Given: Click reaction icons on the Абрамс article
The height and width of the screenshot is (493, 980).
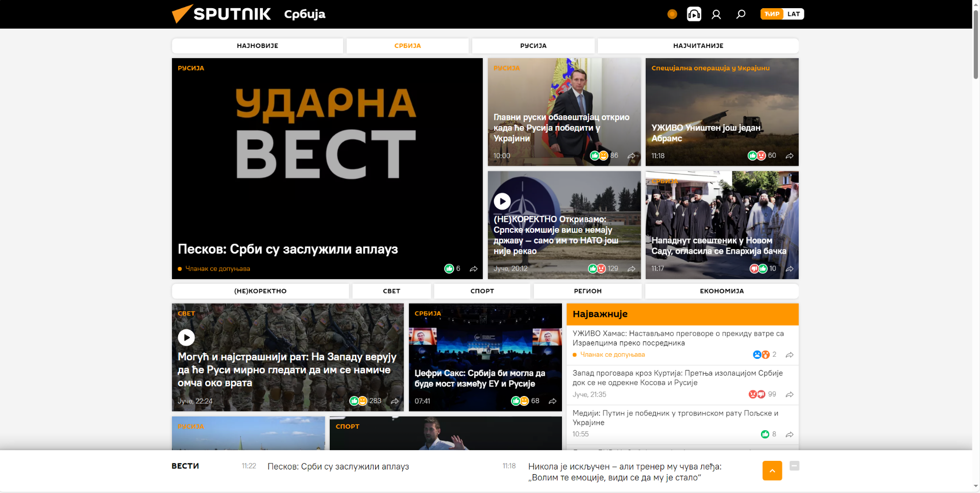Looking at the screenshot, I should [x=757, y=156].
